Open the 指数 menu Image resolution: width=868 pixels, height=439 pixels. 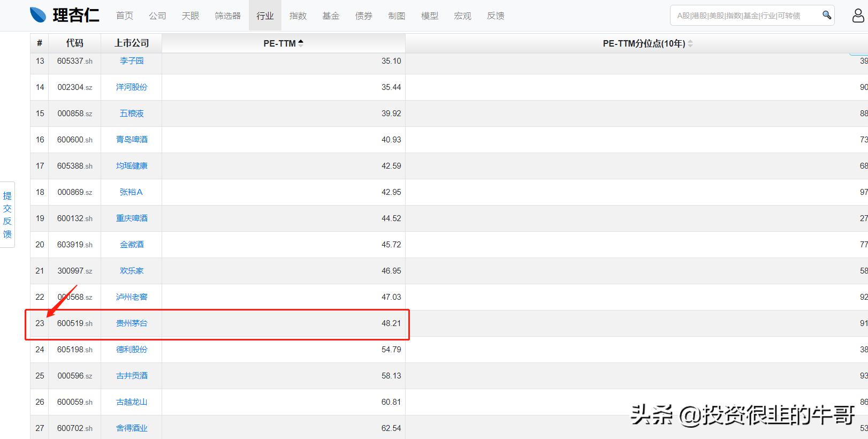click(298, 16)
